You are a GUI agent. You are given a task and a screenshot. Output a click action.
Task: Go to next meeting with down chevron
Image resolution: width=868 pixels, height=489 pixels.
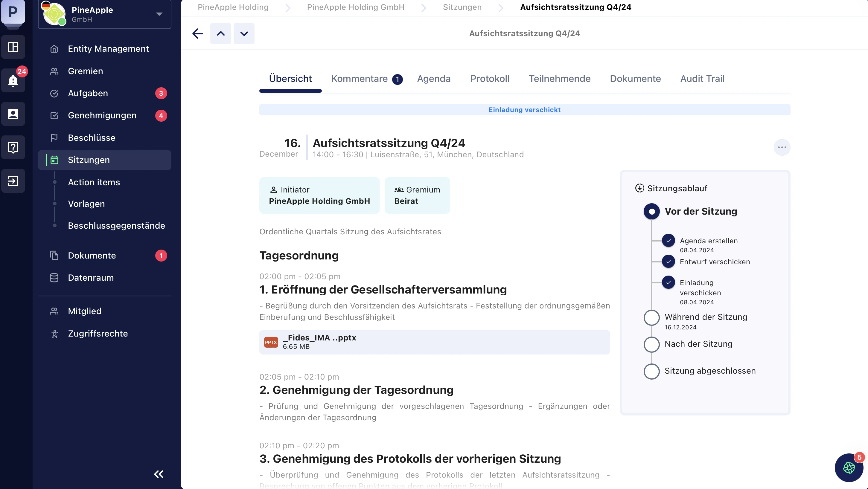pyautogui.click(x=244, y=33)
